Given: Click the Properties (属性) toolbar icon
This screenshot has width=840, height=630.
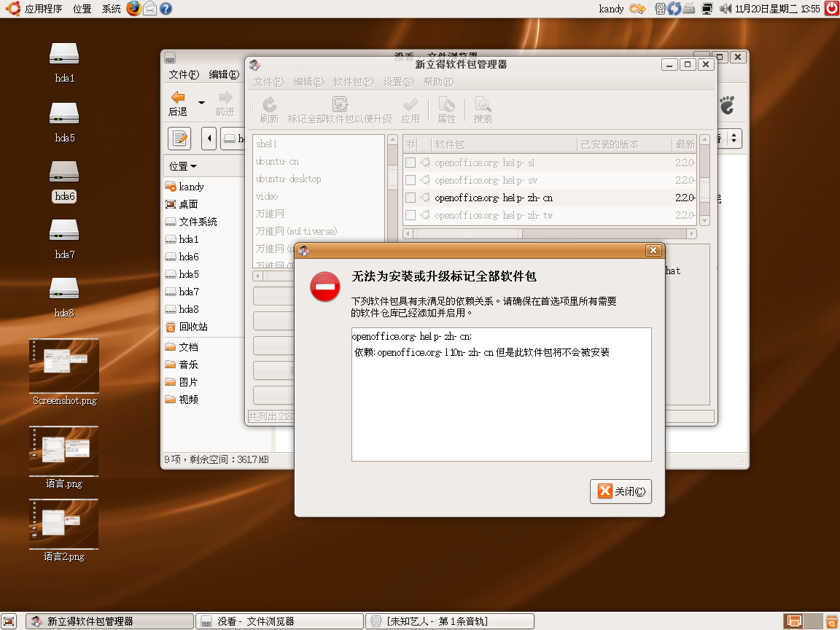Looking at the screenshot, I should point(446,110).
